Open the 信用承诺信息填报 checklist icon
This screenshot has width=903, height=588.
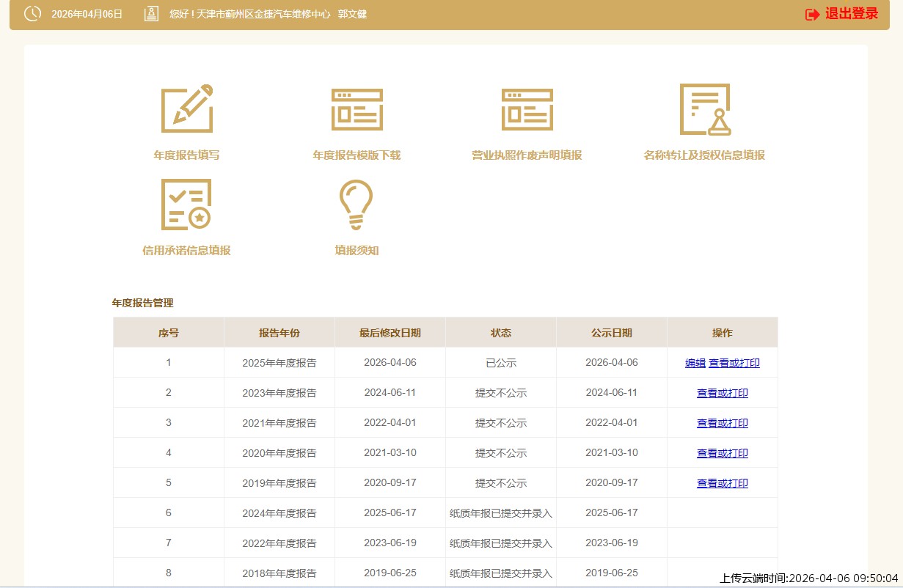(x=186, y=205)
